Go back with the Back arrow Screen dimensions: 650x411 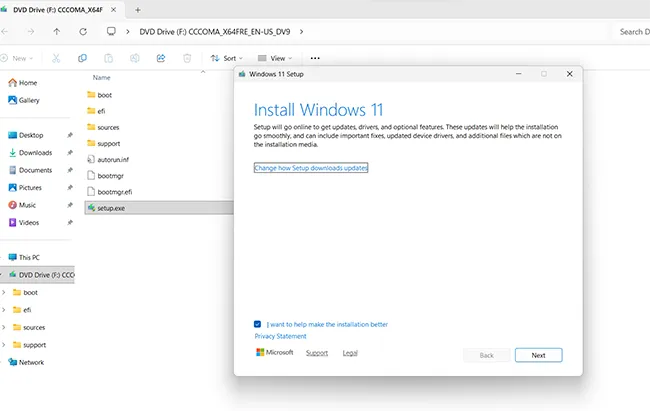point(5,32)
